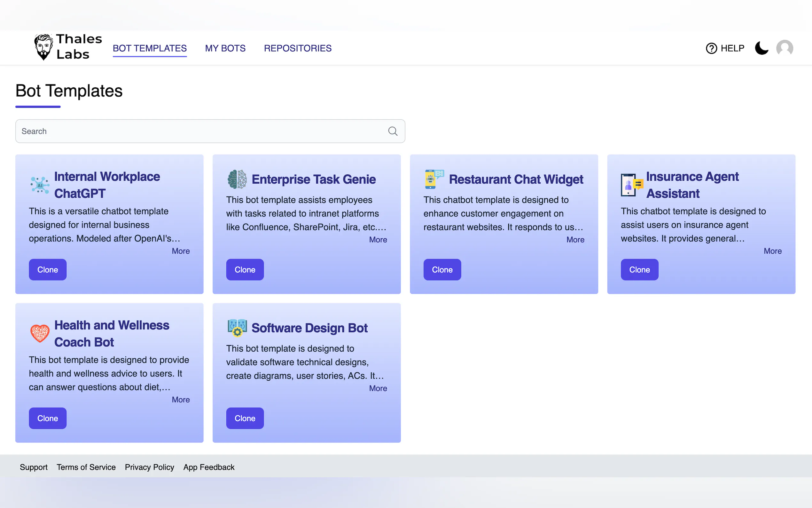Expand More on Enterprise Task Genie
The height and width of the screenshot is (508, 812).
[378, 240]
